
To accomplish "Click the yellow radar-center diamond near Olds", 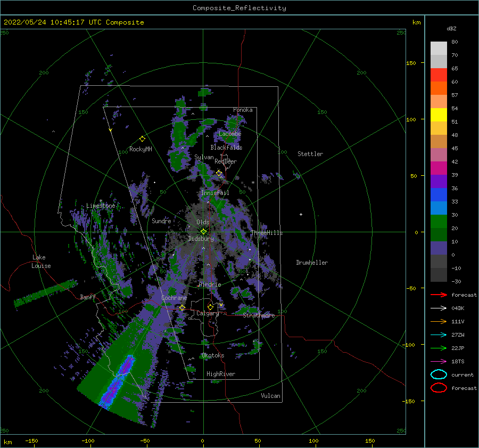I will 203,232.
